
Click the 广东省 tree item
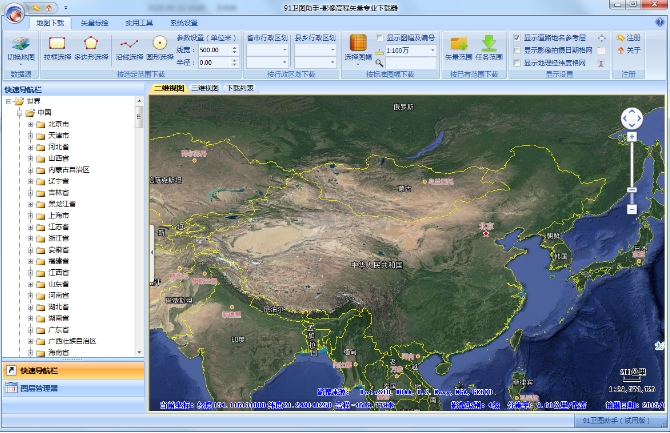(x=59, y=330)
